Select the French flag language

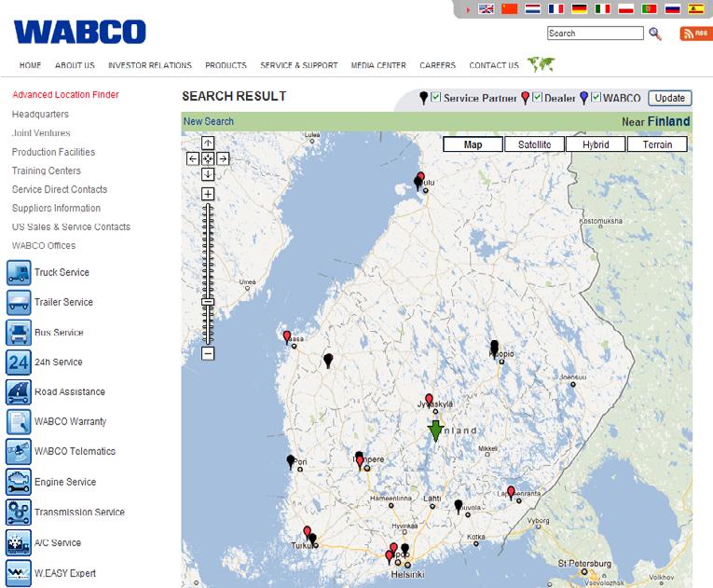pos(556,8)
